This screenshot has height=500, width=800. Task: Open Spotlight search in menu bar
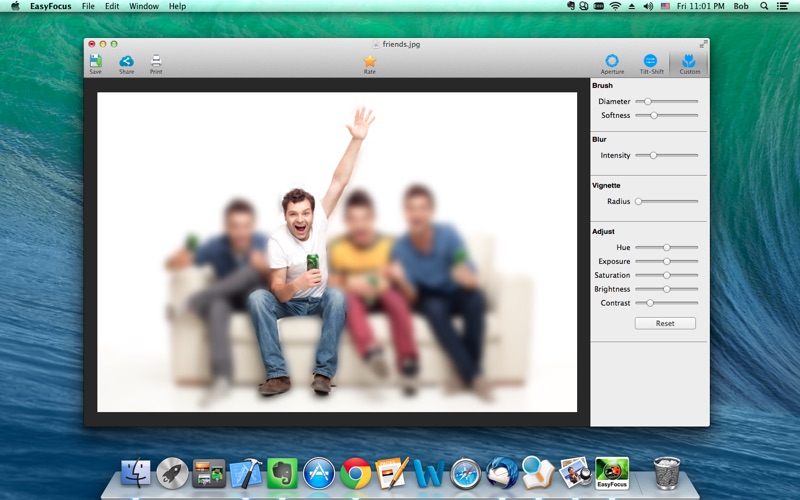click(764, 6)
